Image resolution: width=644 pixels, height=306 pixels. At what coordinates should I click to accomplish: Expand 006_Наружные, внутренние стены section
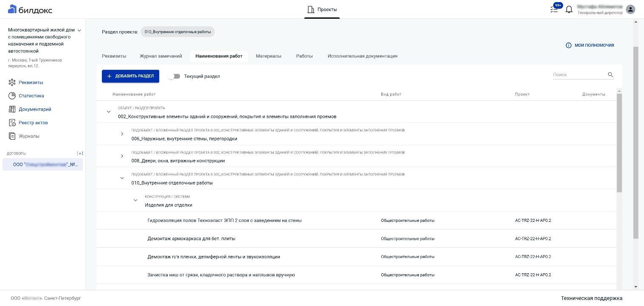(x=122, y=134)
